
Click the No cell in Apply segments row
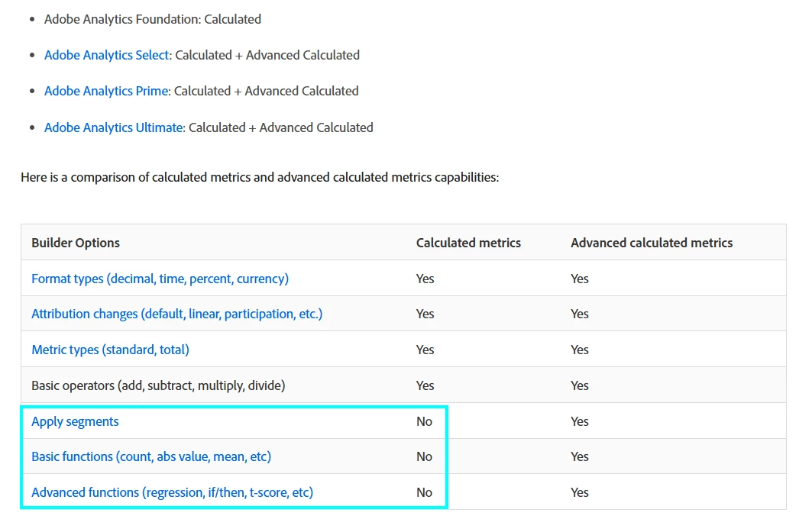(424, 421)
